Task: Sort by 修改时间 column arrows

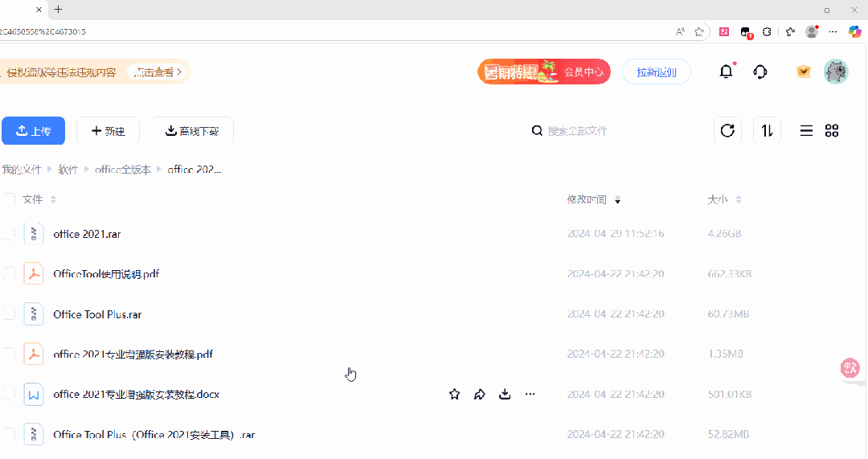Action: point(617,199)
